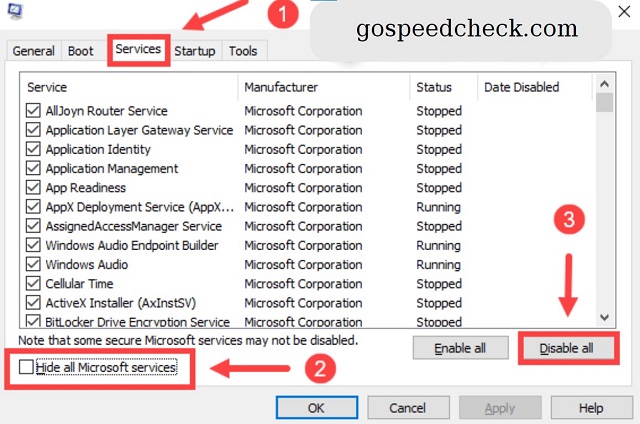Toggle the Application Identity checkbox
This screenshot has height=424, width=640.
coord(33,149)
